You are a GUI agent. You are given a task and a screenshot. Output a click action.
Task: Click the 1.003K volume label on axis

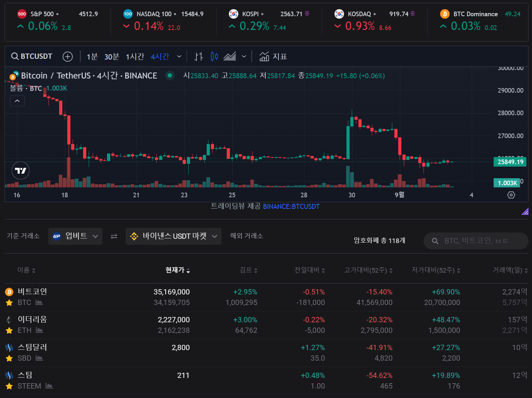(x=507, y=183)
